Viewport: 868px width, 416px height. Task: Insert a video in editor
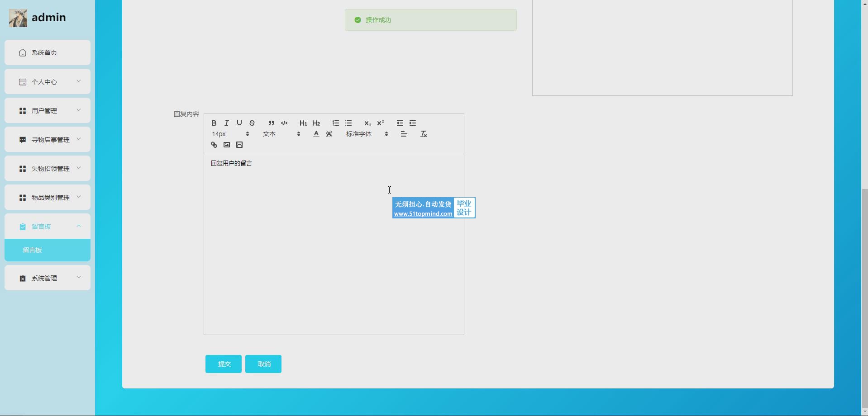(x=239, y=145)
